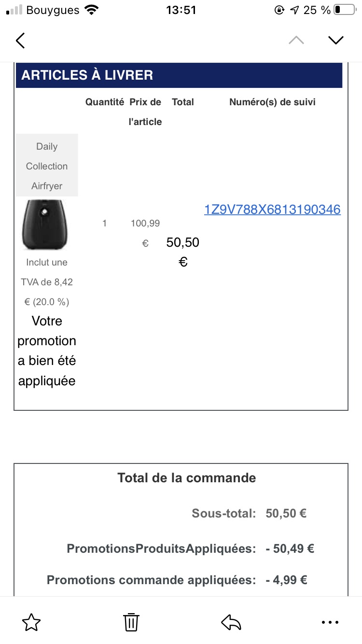Tap the Total de la commande heading
Screen dimensions: 362x644
[x=187, y=478]
